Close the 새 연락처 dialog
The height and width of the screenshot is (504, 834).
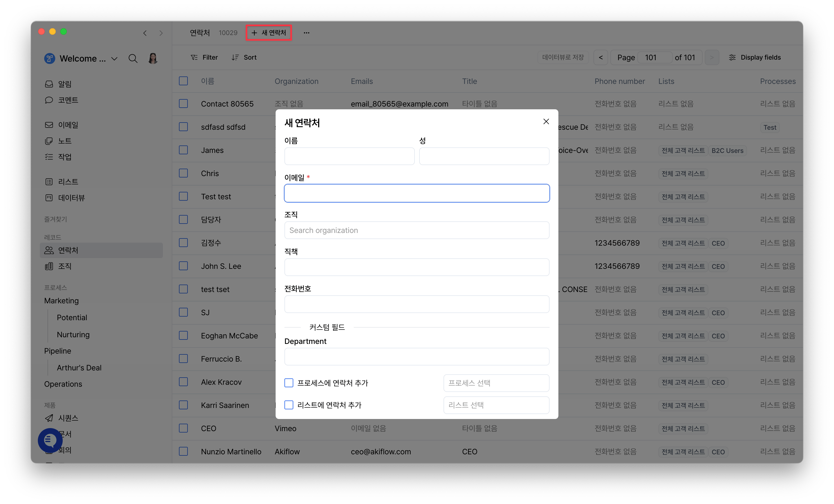tap(546, 121)
